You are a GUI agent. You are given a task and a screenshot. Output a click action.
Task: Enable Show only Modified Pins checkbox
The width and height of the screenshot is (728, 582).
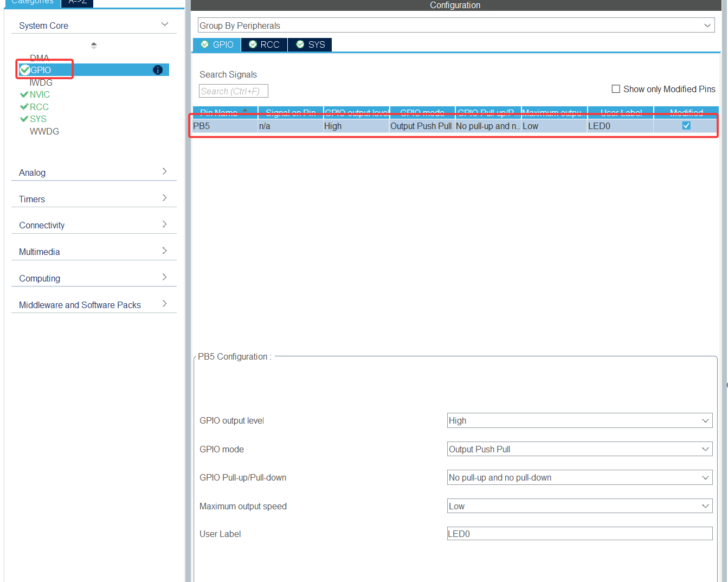pyautogui.click(x=616, y=89)
